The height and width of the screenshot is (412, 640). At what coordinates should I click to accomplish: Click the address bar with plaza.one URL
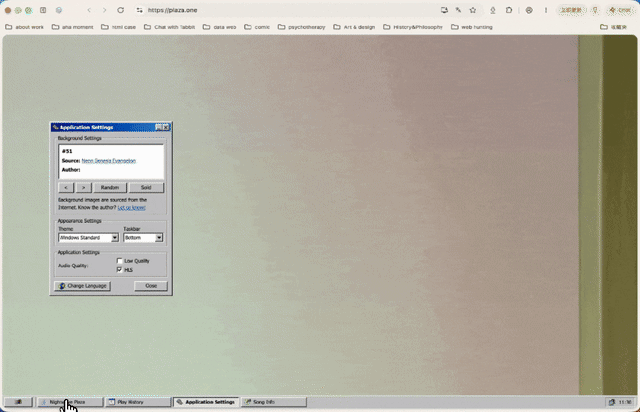[286, 10]
